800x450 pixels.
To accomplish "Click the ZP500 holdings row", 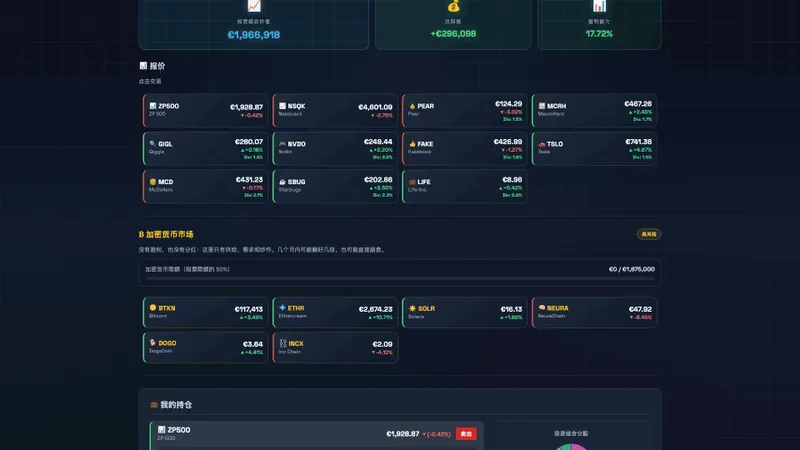I will (316, 435).
